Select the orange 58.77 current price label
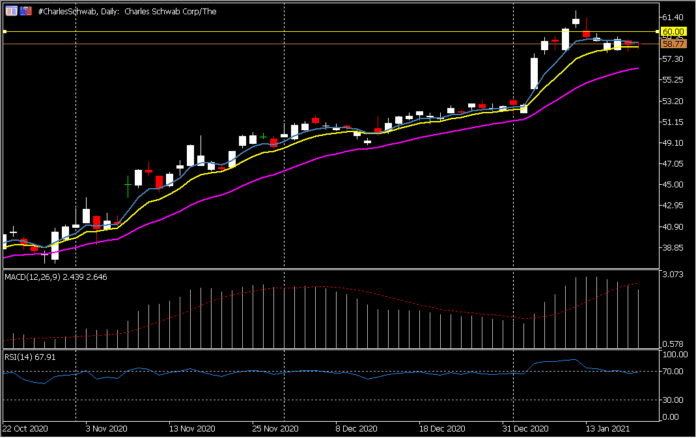696x438 pixels. 673,44
